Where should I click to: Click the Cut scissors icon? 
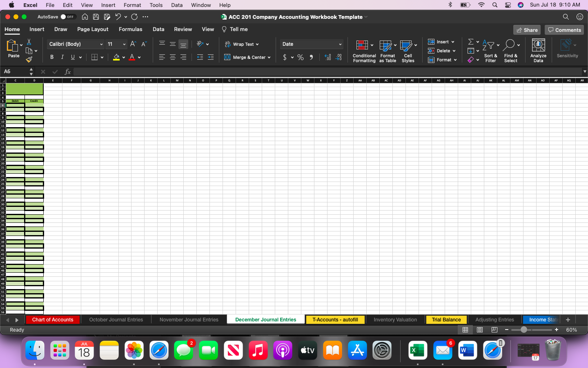(x=29, y=42)
